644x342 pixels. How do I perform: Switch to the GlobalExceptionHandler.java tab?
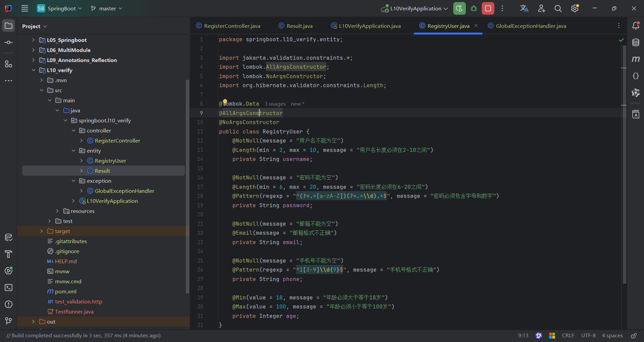[531, 26]
